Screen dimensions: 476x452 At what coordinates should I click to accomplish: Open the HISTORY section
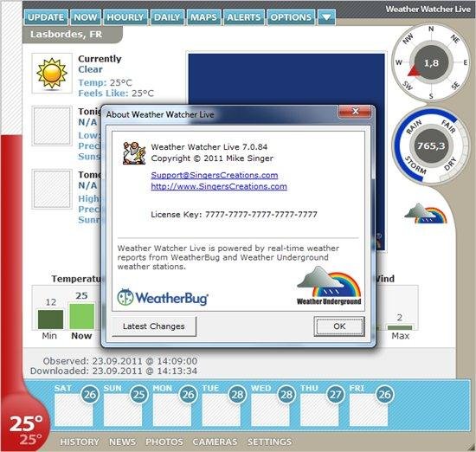coord(80,442)
